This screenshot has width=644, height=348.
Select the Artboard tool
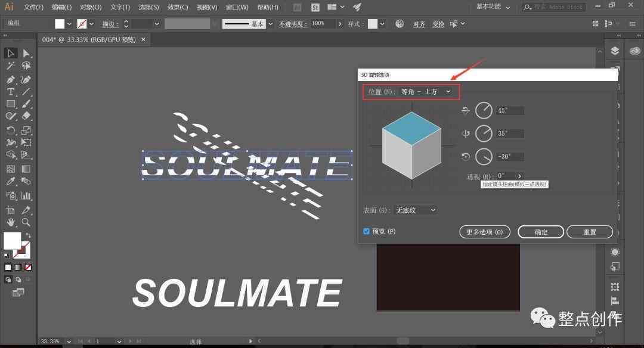[x=11, y=210]
